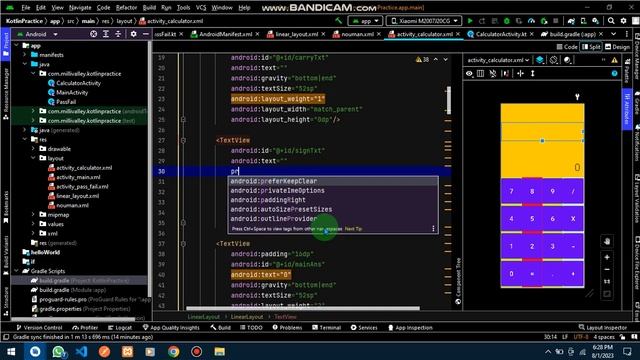Click blueprint columns icon in design toolbar
Image resolution: width=640 pixels, height=360 pixels.
tap(480, 73)
